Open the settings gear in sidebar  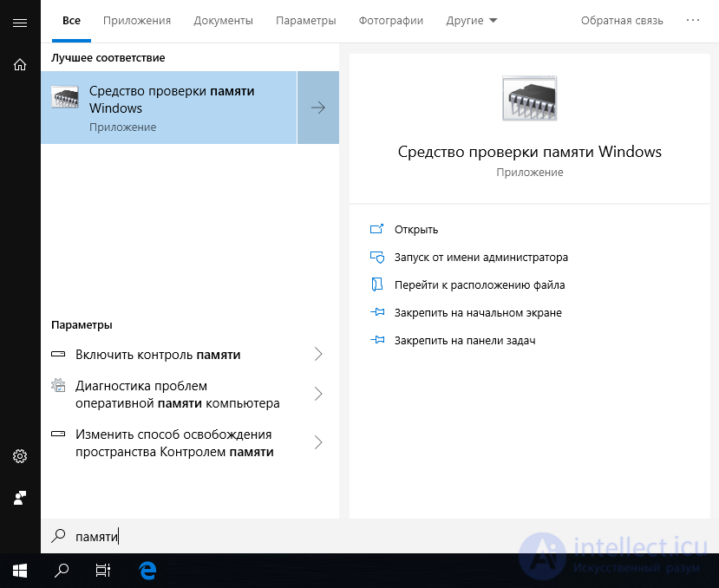pos(20,456)
